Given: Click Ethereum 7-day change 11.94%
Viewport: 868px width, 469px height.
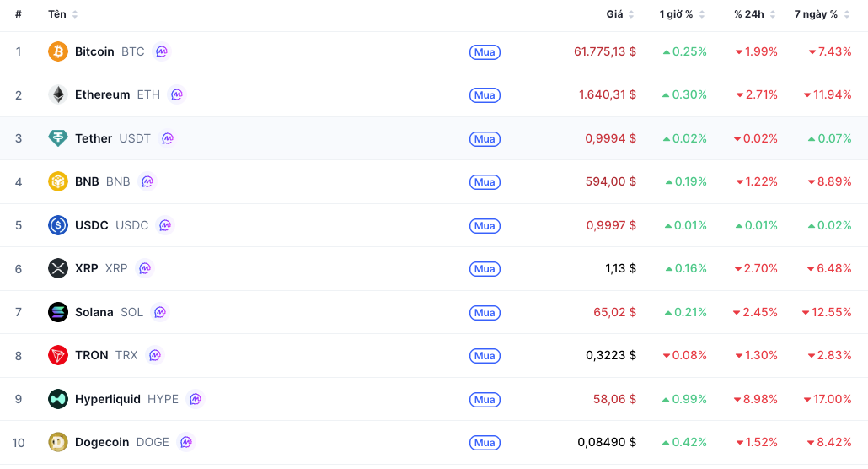Looking at the screenshot, I should coord(827,94).
